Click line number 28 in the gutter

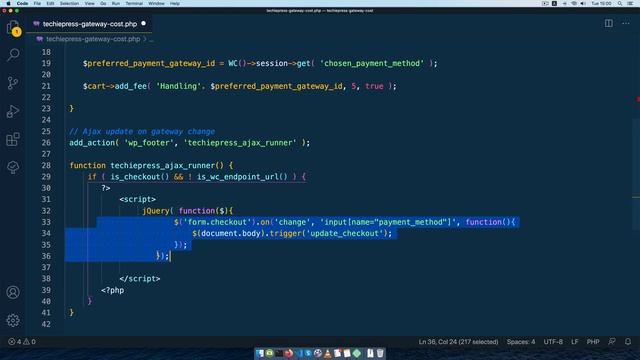(x=46, y=165)
